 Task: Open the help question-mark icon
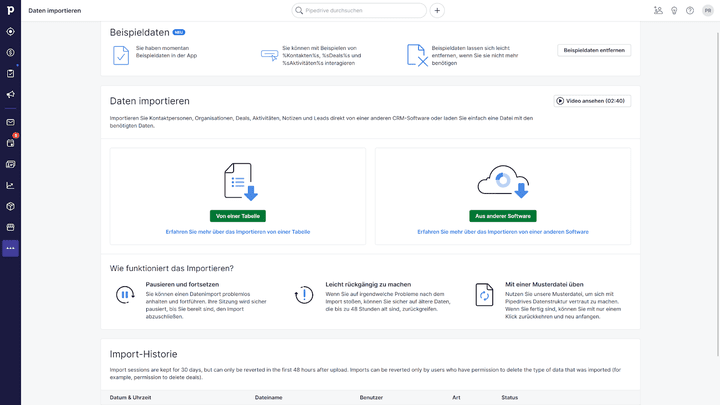690,10
